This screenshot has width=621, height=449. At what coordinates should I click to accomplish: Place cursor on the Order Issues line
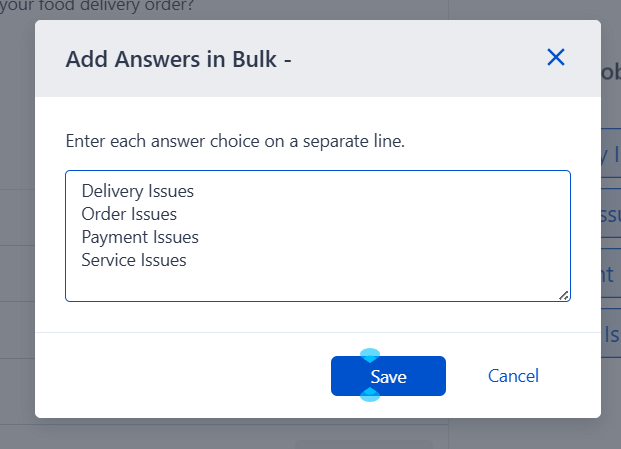(x=129, y=214)
